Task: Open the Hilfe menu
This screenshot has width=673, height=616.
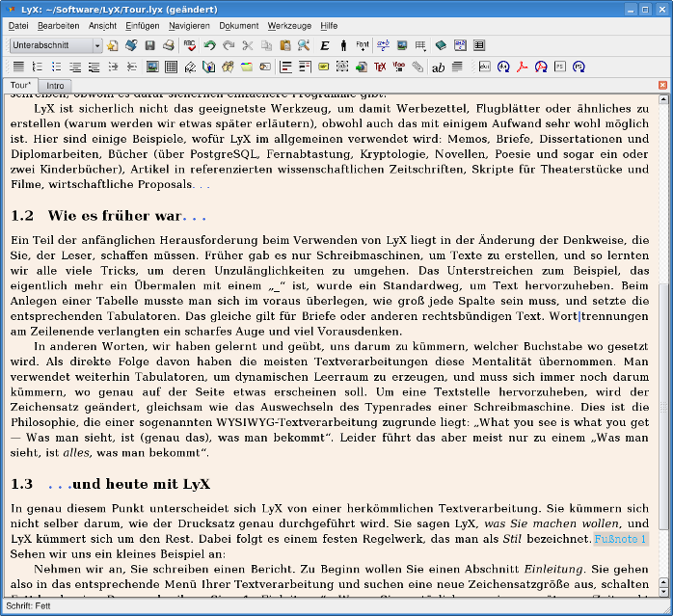Action: coord(329,26)
